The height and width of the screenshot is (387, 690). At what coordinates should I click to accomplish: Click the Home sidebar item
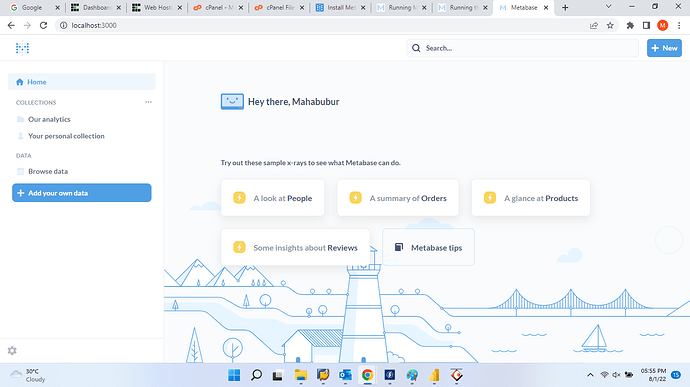coord(82,82)
